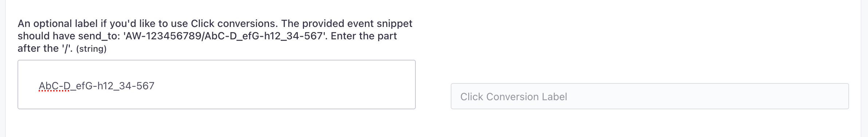Click 'after the' on the description's last line
The width and height of the screenshot is (868, 137).
[38, 48]
